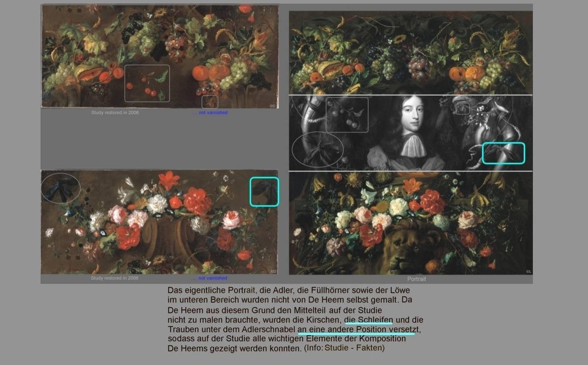
Task: Click the underlined 'die Schleifen' text
Action: tap(369, 320)
